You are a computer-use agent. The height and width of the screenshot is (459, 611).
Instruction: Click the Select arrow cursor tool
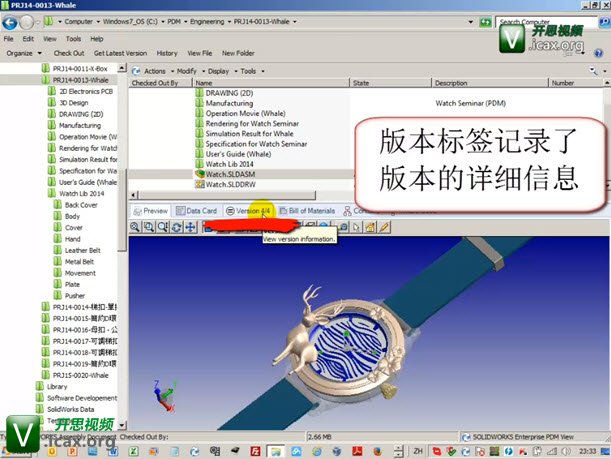pos(357,227)
